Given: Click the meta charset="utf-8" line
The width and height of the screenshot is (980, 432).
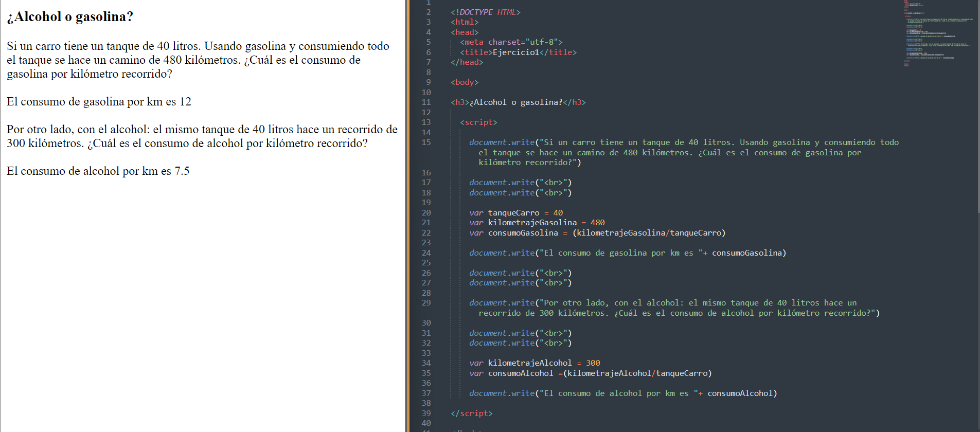Looking at the screenshot, I should click(511, 42).
